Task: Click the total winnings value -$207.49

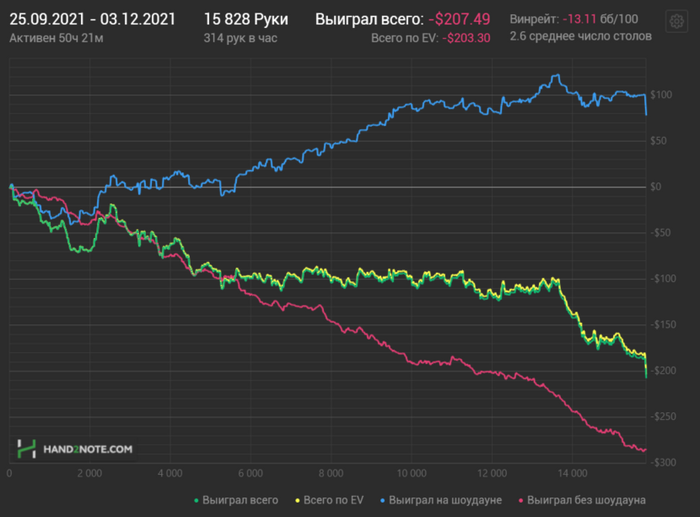Action: (459, 19)
